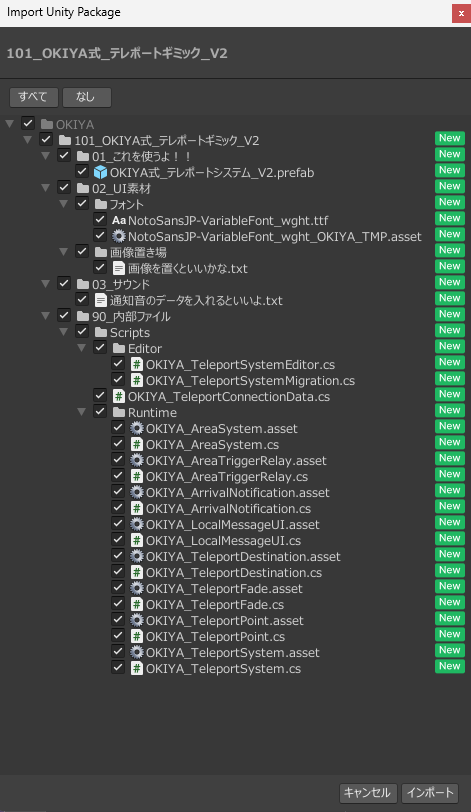Uncheck OKIYA_LocalMessageUI.asset checkbox

click(118, 524)
